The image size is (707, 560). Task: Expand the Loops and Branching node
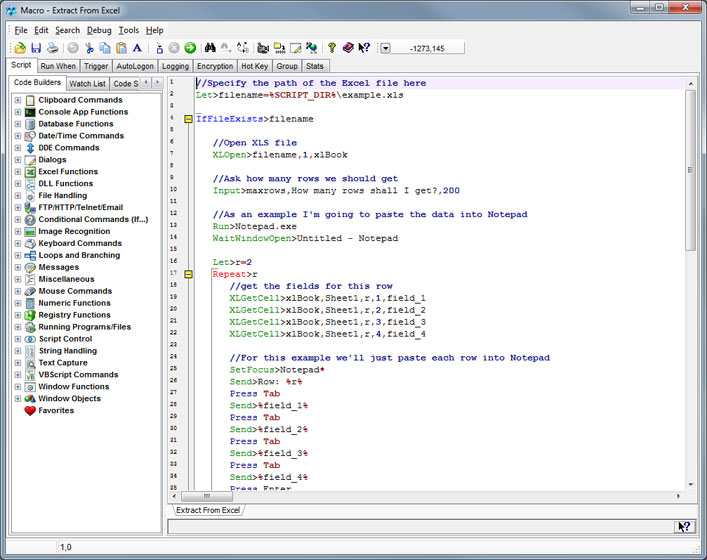pos(18,255)
